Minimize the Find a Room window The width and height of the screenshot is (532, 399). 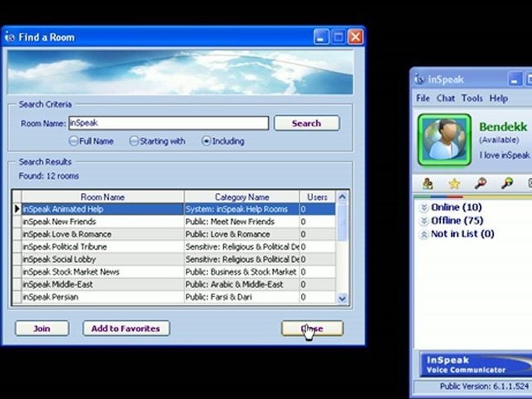coord(320,37)
